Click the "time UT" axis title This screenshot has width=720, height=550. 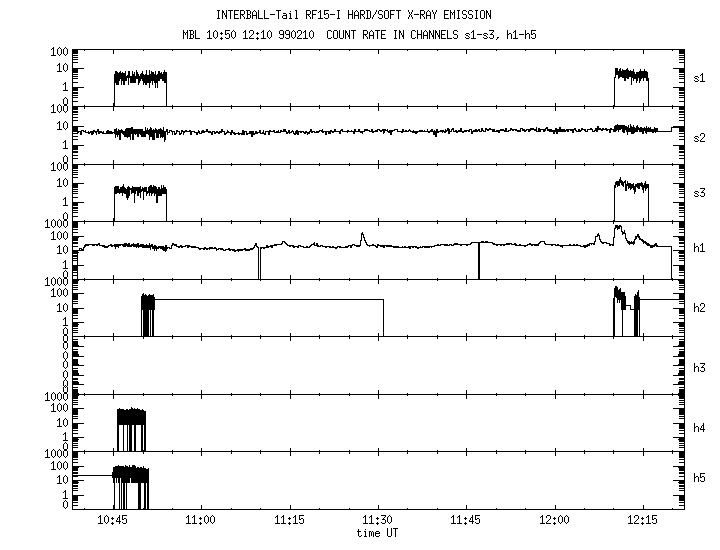[378, 534]
